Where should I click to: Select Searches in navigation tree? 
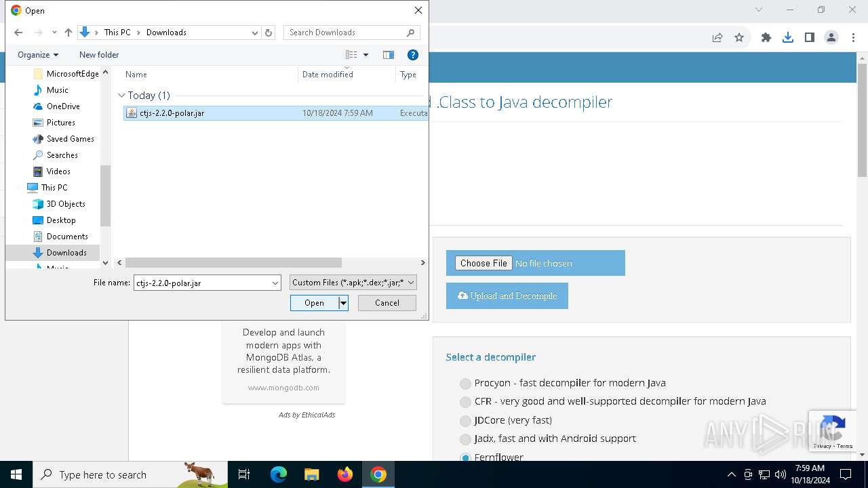tap(56, 155)
